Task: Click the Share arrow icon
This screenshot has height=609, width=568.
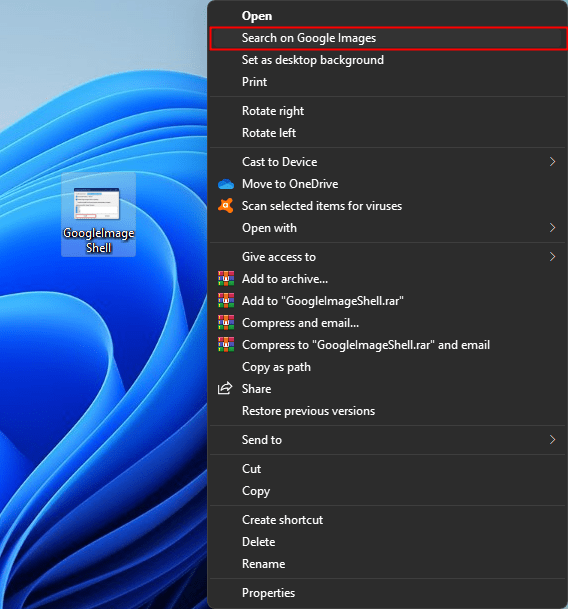Action: [225, 388]
